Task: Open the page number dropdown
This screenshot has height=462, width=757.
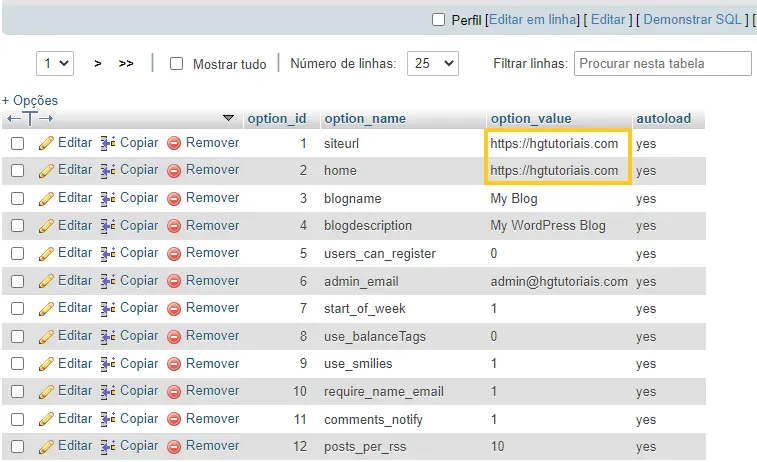Action: click(x=55, y=63)
